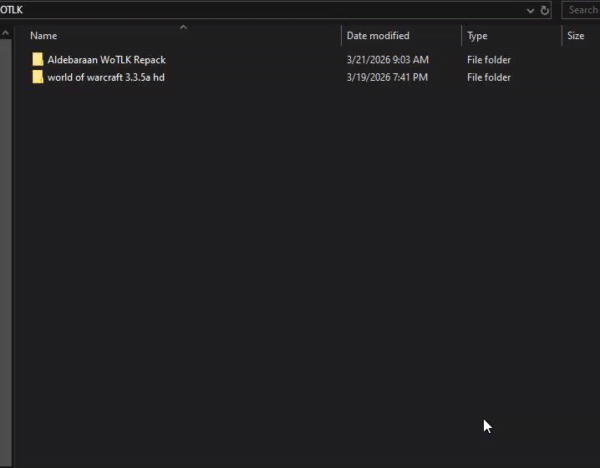This screenshot has width=600, height=468.
Task: Click the navigation pane scrollbar track
Action: (x=5, y=253)
